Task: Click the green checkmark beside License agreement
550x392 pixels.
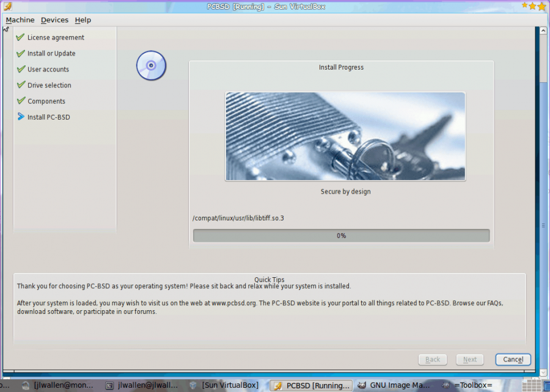Action: click(21, 37)
